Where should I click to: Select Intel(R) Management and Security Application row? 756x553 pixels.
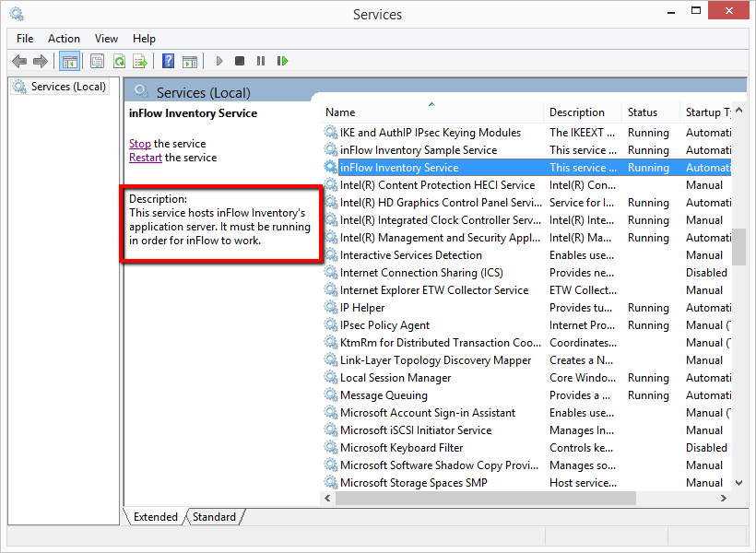click(527, 238)
